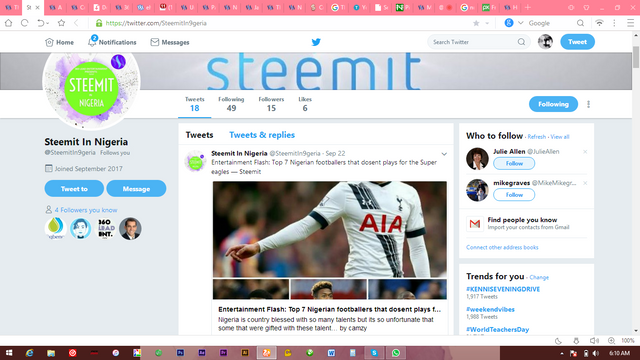Open 4 Followers you know link
Image resolution: width=640 pixels, height=360 pixels.
(x=86, y=210)
